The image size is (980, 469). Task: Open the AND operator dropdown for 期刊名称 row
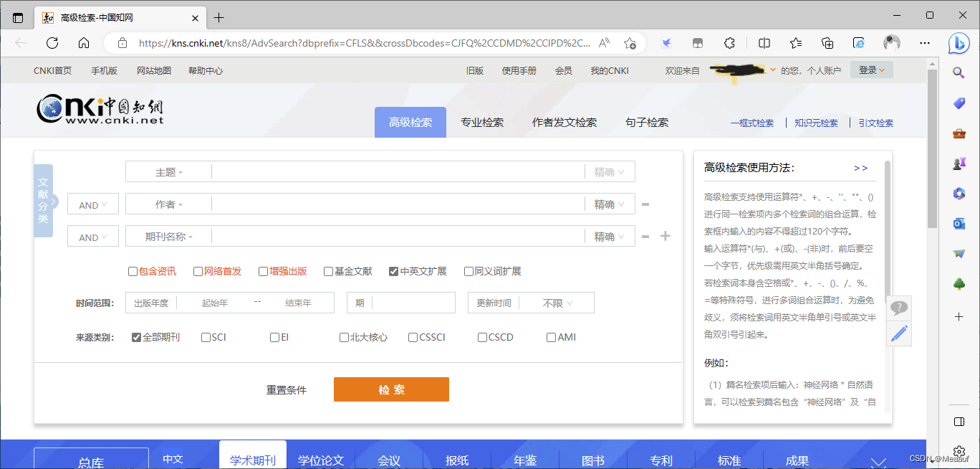click(x=93, y=237)
